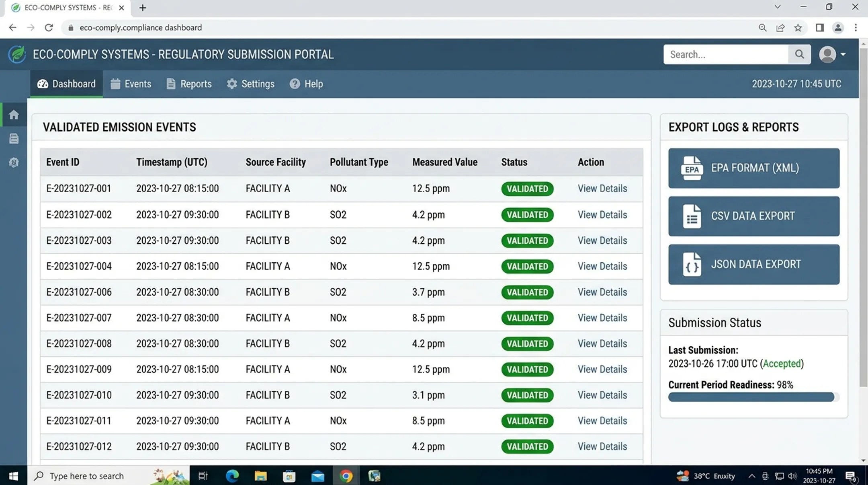Open the documents sidebar icon
Screen dimensions: 868x485
pyautogui.click(x=14, y=139)
